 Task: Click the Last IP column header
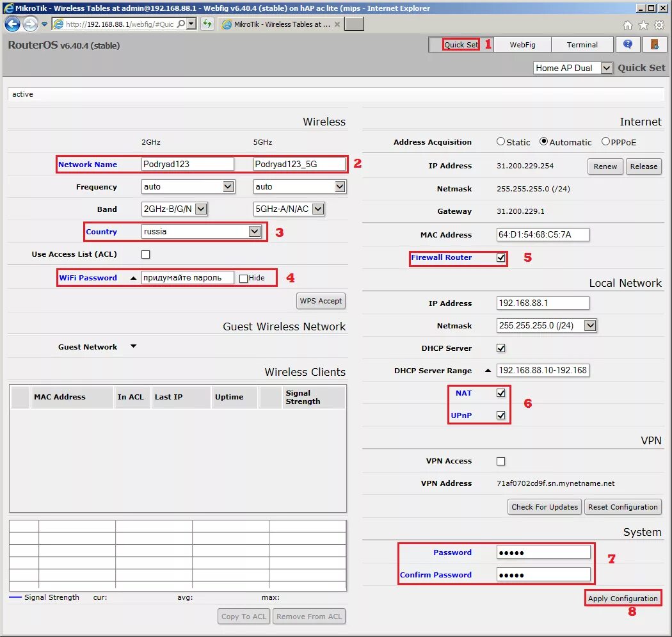pyautogui.click(x=181, y=397)
